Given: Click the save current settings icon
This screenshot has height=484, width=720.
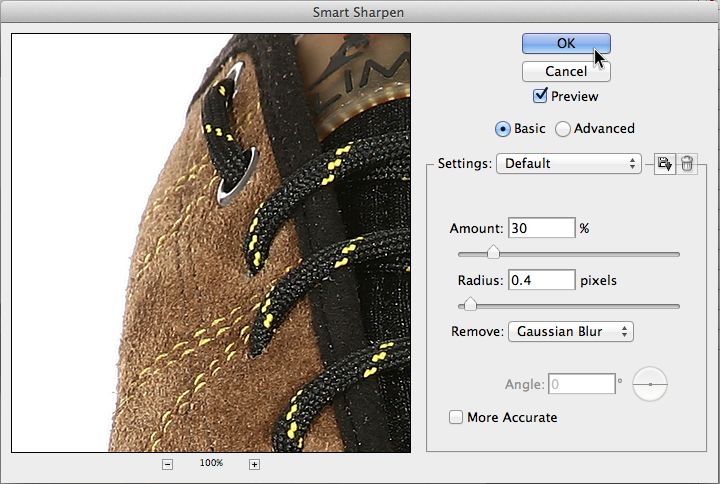Looking at the screenshot, I should coord(663,164).
